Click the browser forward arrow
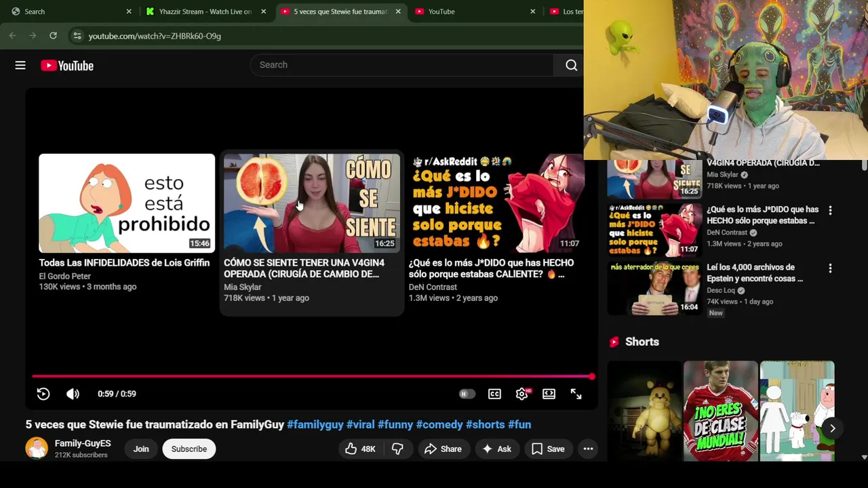This screenshot has height=488, width=868. [x=33, y=36]
